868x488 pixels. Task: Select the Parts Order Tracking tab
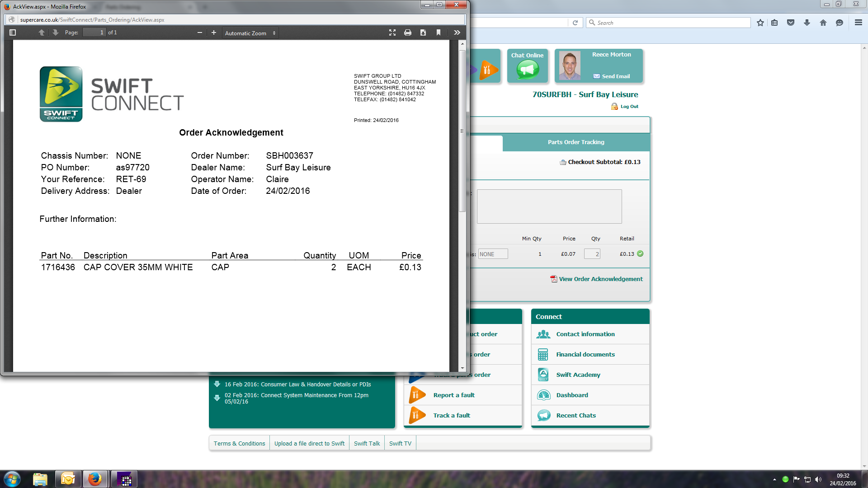[576, 142]
